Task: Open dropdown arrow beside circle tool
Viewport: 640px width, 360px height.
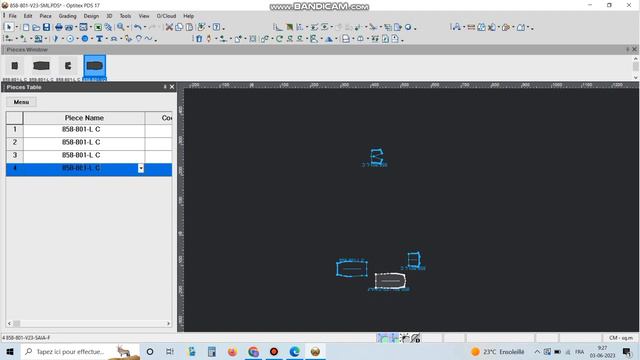Action: tap(77, 39)
